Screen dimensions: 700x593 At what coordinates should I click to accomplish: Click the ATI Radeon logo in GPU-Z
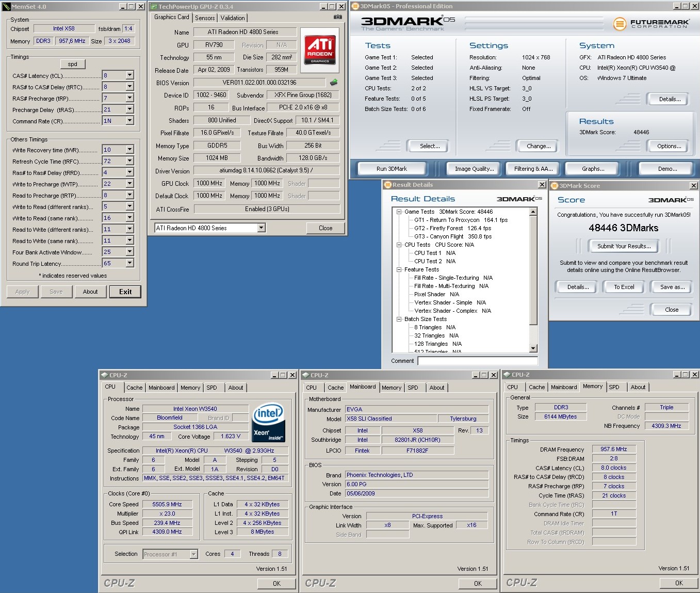point(320,50)
